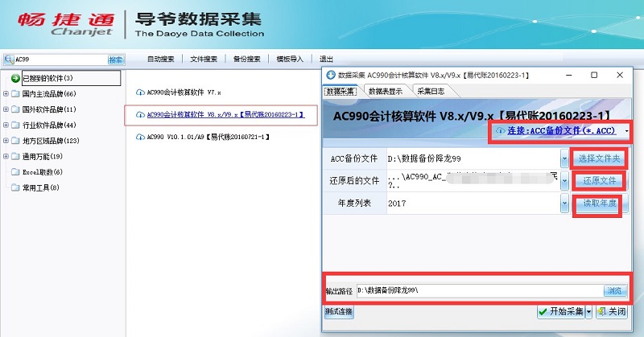Switch to the 采集日志 tab
This screenshot has height=337, width=644.
[431, 91]
